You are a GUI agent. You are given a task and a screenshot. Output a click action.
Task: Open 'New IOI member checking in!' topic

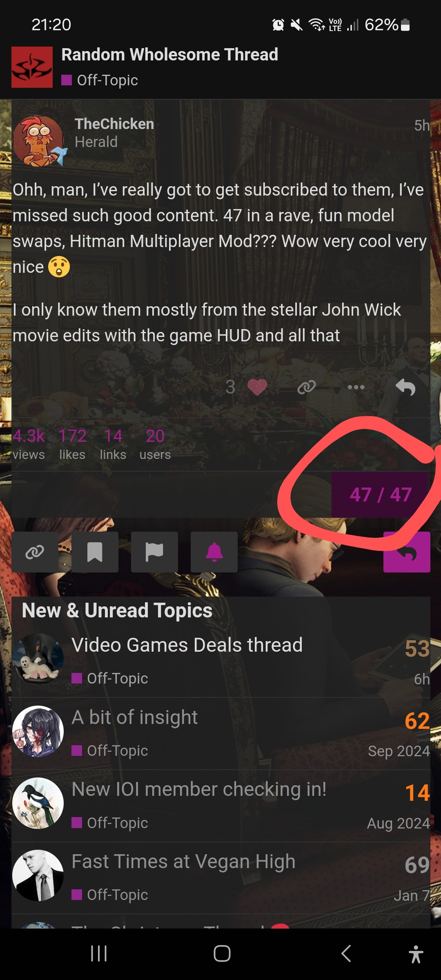[x=199, y=789]
